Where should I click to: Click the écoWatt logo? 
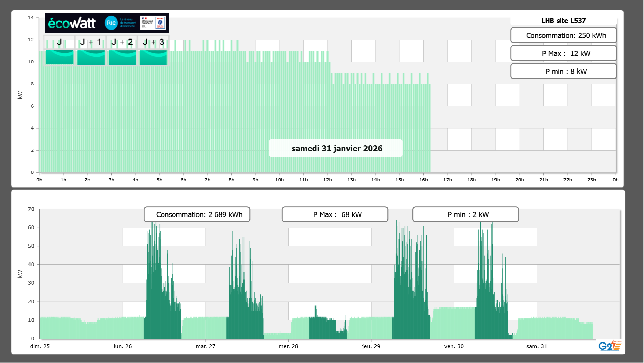(72, 23)
